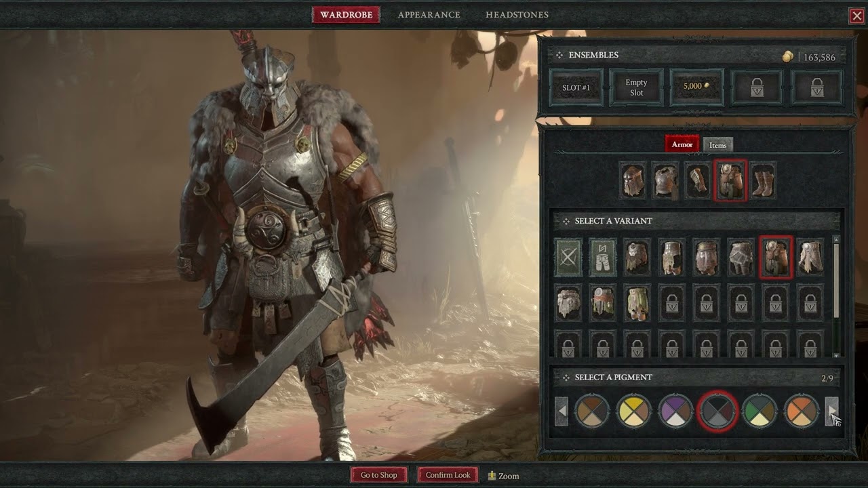Click the Zoom control

pos(503,476)
